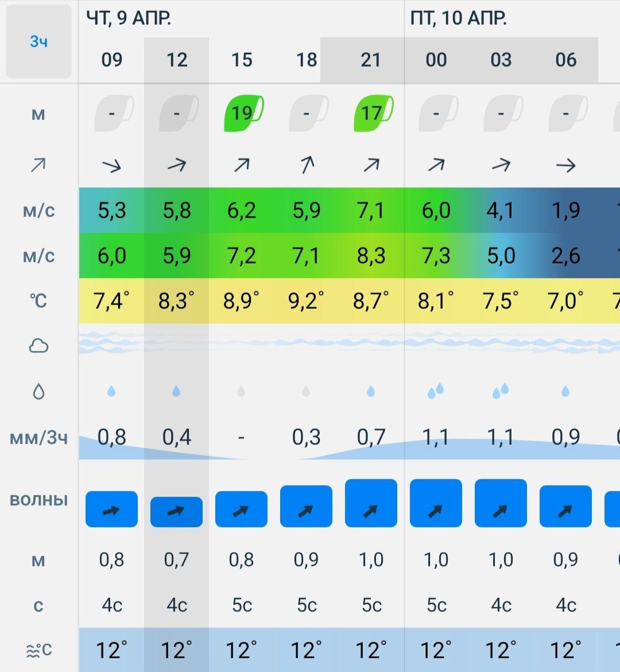Viewport: 620px width, 672px height.
Task: Tap the 3ч forecast interval button
Action: coord(38,42)
